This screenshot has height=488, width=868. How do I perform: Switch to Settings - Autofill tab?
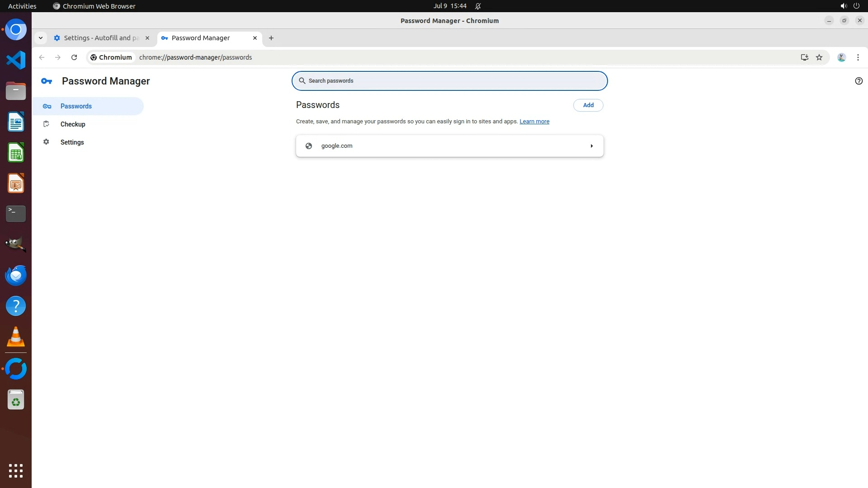point(101,38)
